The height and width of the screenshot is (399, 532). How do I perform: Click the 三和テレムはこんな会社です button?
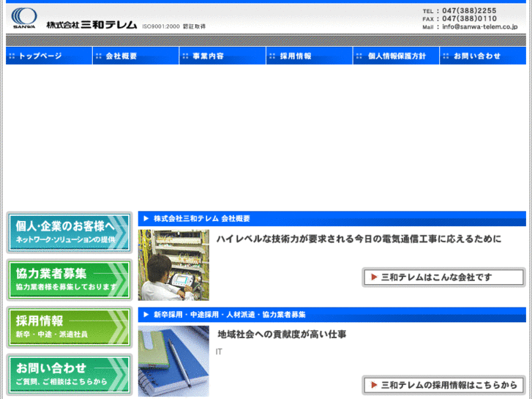(443, 277)
